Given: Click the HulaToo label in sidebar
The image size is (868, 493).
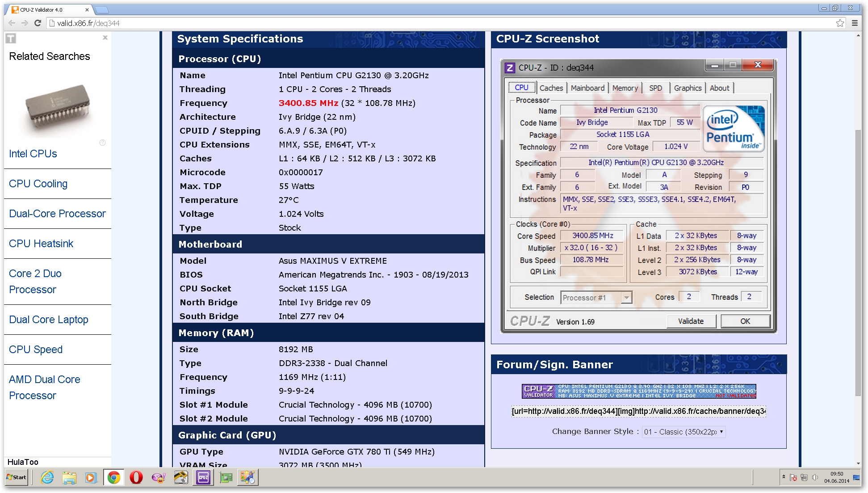Looking at the screenshot, I should click(23, 462).
